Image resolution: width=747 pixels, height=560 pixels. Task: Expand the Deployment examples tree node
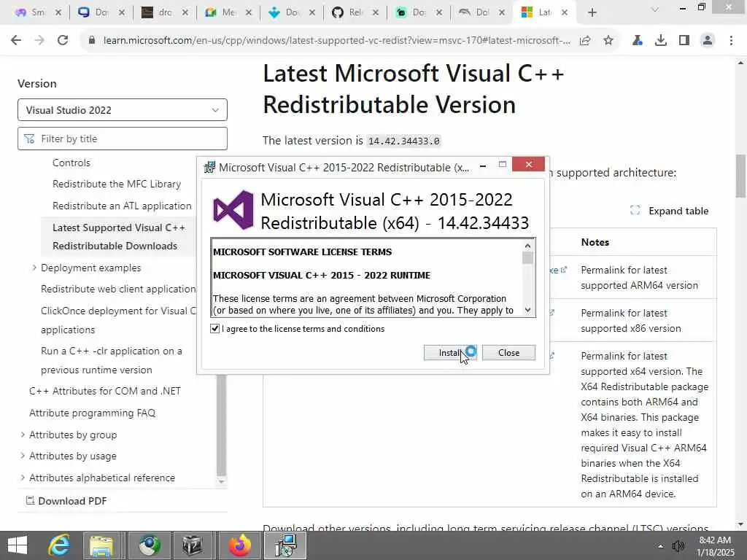point(34,268)
